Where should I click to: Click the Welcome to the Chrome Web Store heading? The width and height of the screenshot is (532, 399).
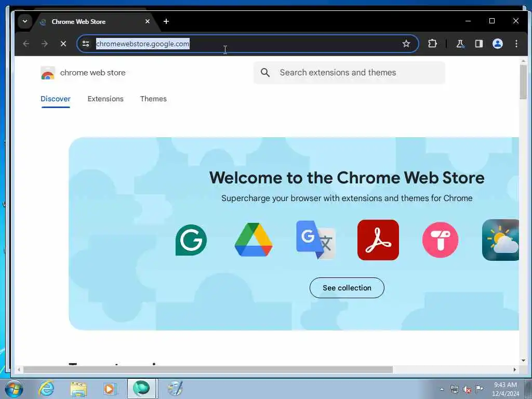point(347,178)
